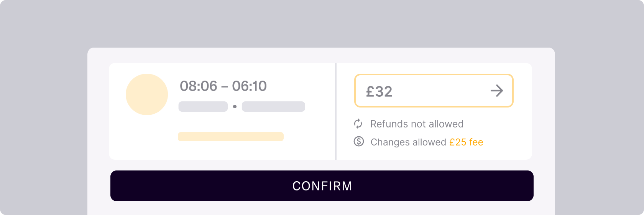Click the right arrow in the price box
This screenshot has height=215, width=644.
tap(496, 91)
